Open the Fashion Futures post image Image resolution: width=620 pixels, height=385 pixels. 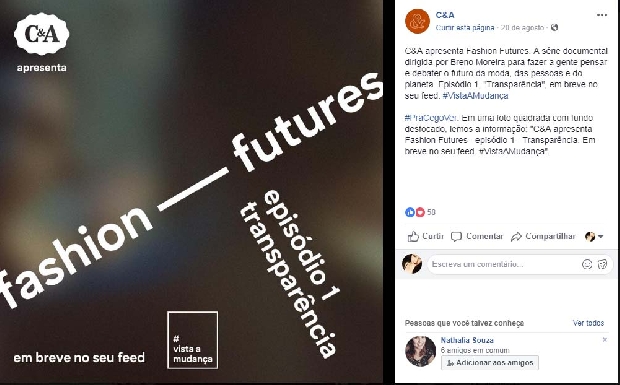(191, 191)
